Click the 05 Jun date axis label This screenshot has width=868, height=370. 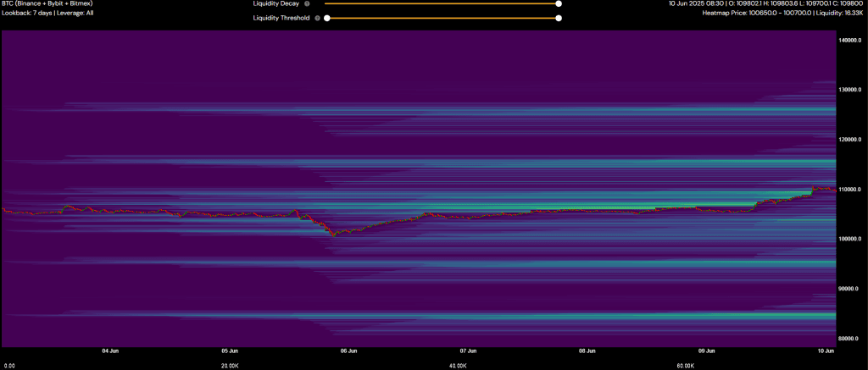click(x=230, y=351)
